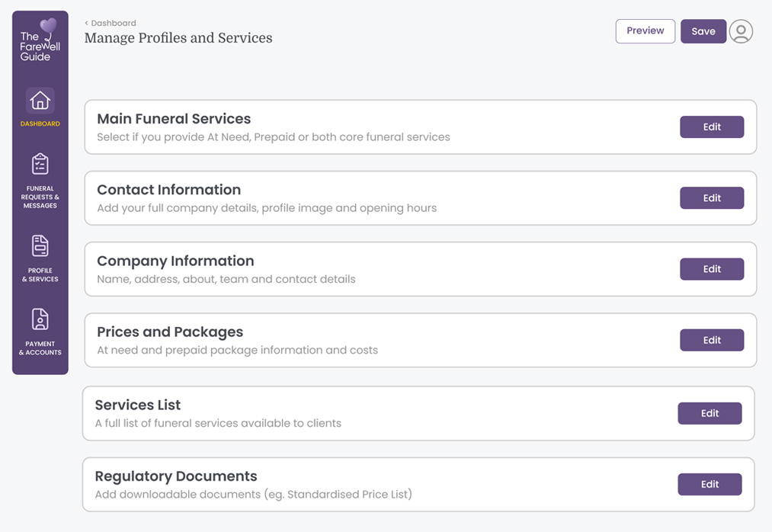This screenshot has height=532, width=772.
Task: Edit Prices and Packages section
Action: 711,340
